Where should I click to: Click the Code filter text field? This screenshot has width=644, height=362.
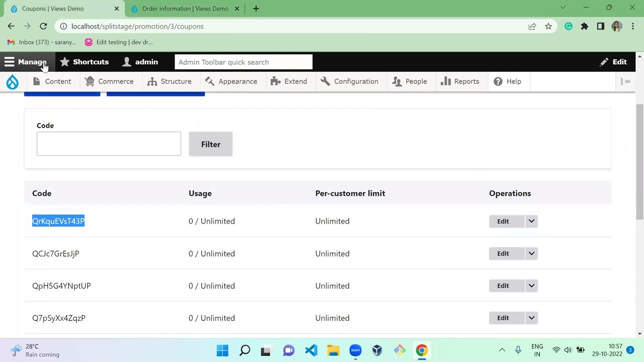(x=109, y=144)
